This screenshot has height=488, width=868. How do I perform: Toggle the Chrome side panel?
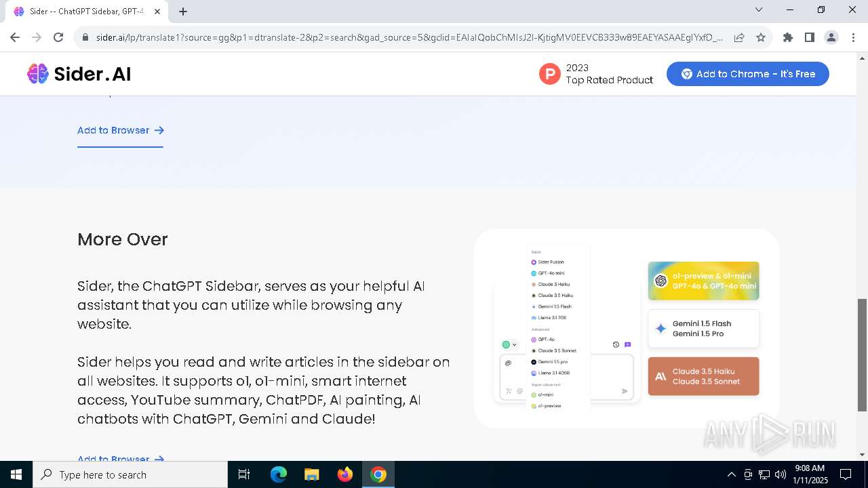(x=810, y=37)
